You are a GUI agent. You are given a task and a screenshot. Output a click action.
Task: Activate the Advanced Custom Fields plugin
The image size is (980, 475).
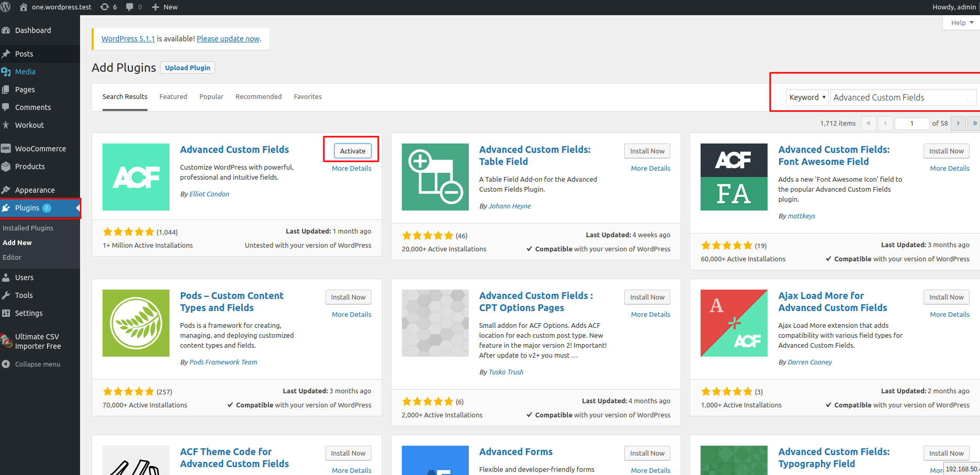pos(353,151)
